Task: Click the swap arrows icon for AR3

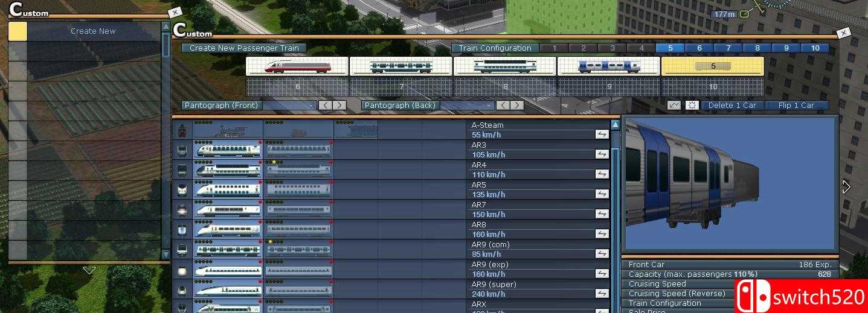Action: point(602,154)
